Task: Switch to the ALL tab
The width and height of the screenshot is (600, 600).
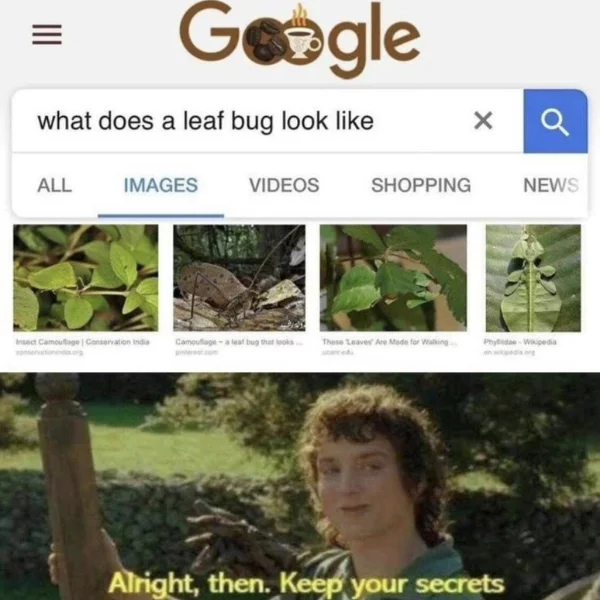Action: [54, 185]
